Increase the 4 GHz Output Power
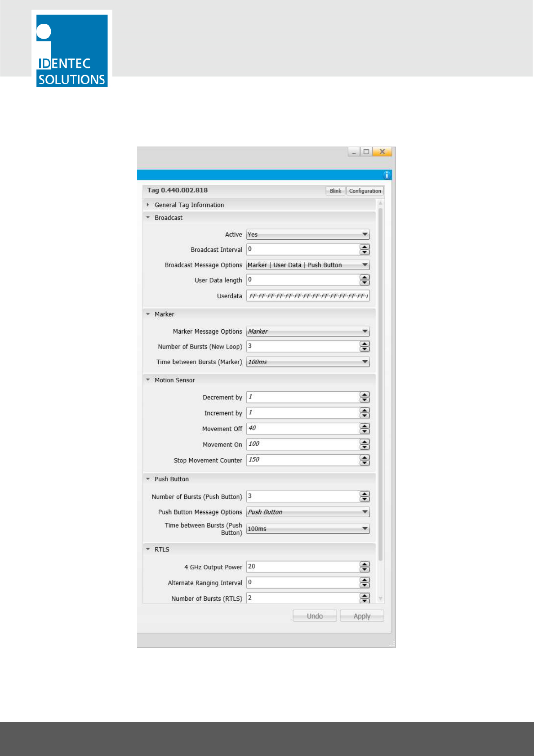 pos(365,564)
